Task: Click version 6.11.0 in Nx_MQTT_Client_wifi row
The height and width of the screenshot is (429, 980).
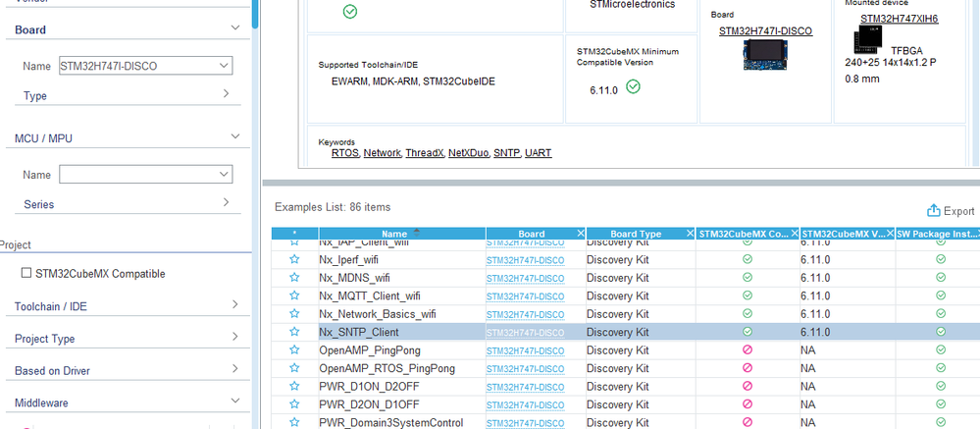Action: 815,295
